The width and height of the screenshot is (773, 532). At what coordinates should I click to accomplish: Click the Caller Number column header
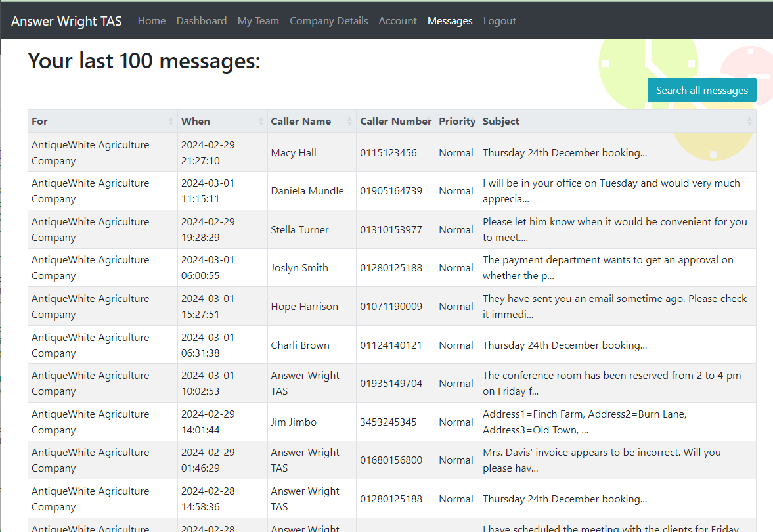pos(395,122)
